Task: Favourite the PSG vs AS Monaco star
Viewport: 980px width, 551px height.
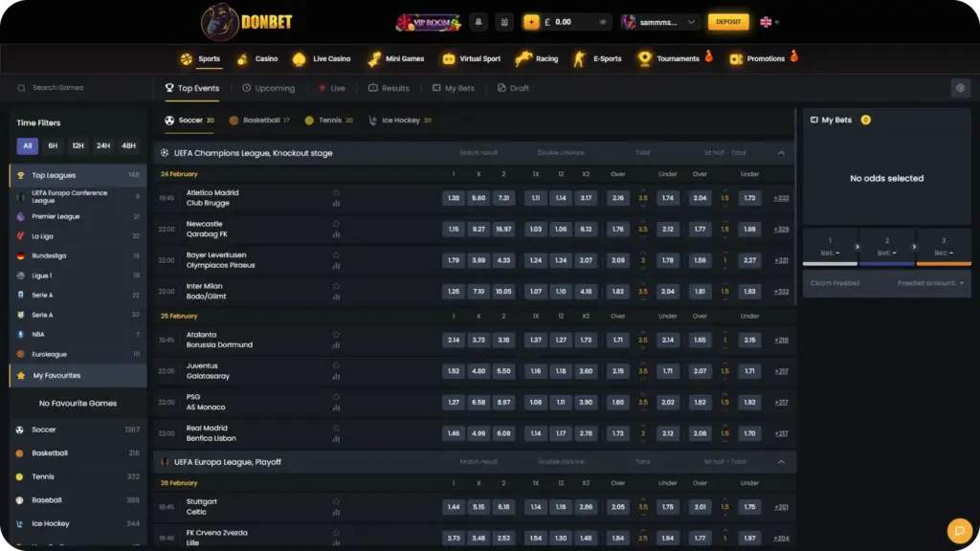Action: point(336,397)
